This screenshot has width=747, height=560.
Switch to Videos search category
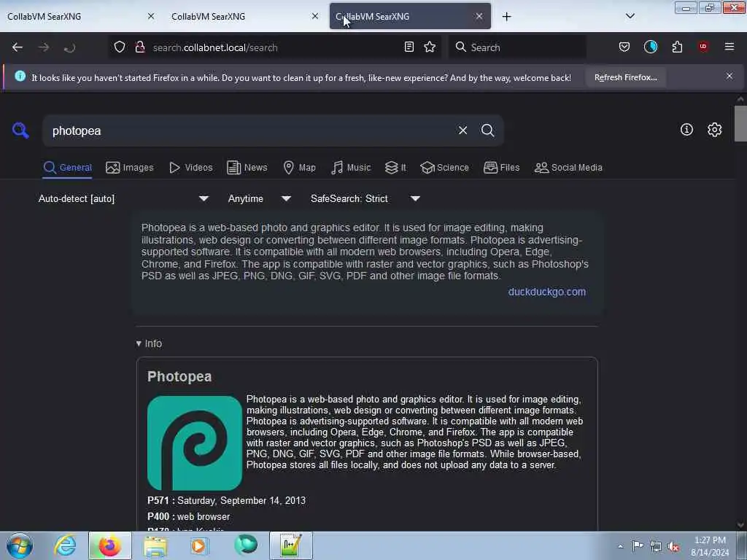[x=190, y=167]
